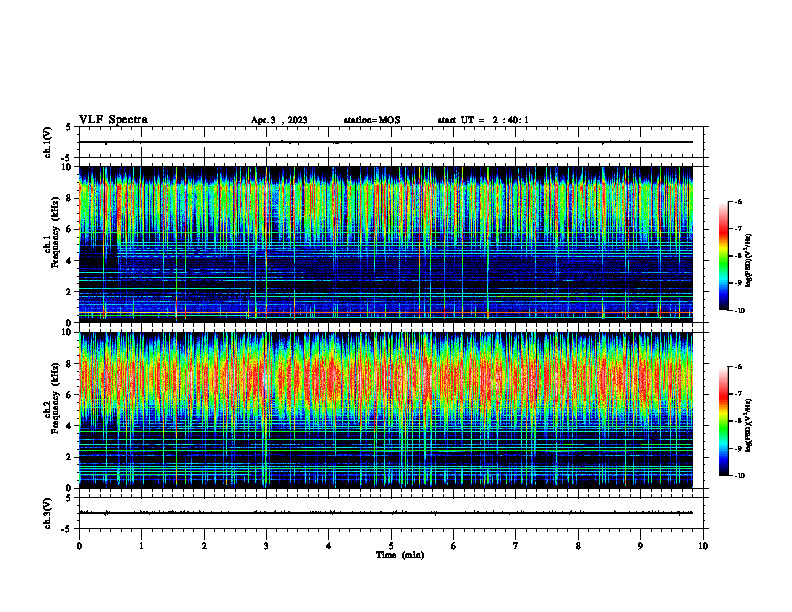The width and height of the screenshot is (792, 612).
Task: Click the date text "Apr. 3 , 2023"
Action: point(279,120)
